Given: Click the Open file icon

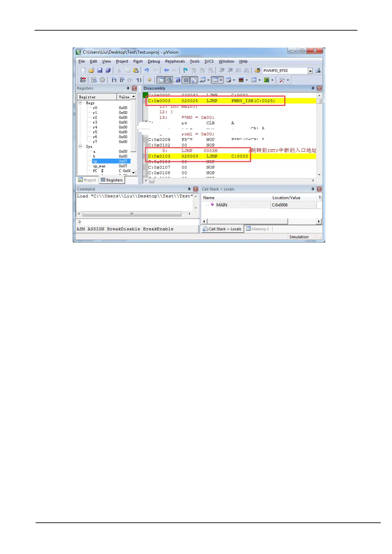Looking at the screenshot, I should pos(91,70).
